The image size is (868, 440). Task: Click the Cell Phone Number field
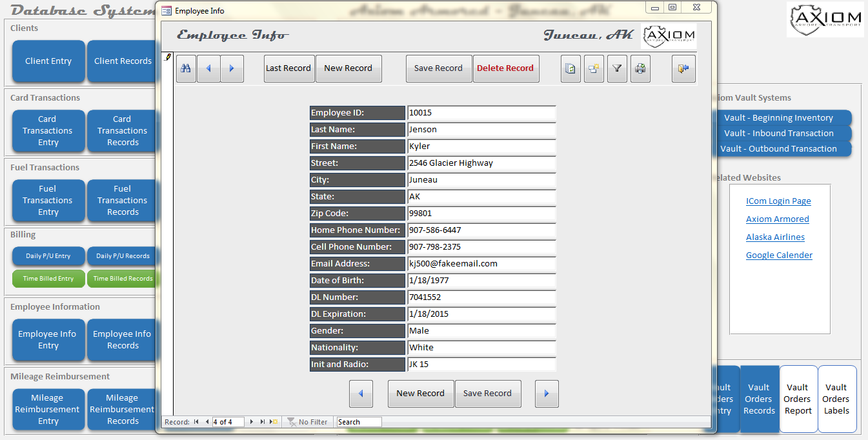[481, 247]
